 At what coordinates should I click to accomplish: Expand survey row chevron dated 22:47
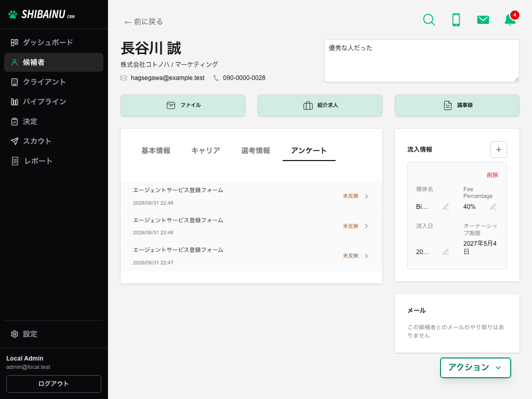pos(366,256)
